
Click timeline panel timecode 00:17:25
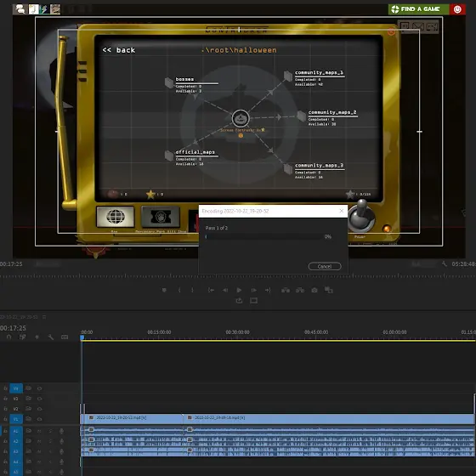click(13, 328)
